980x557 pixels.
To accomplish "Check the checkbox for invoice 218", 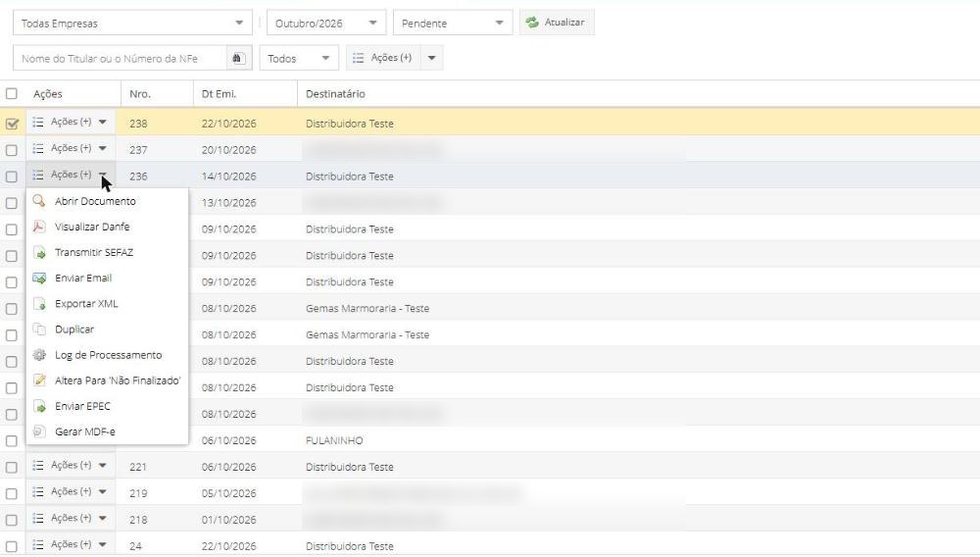I will pyautogui.click(x=11, y=520).
